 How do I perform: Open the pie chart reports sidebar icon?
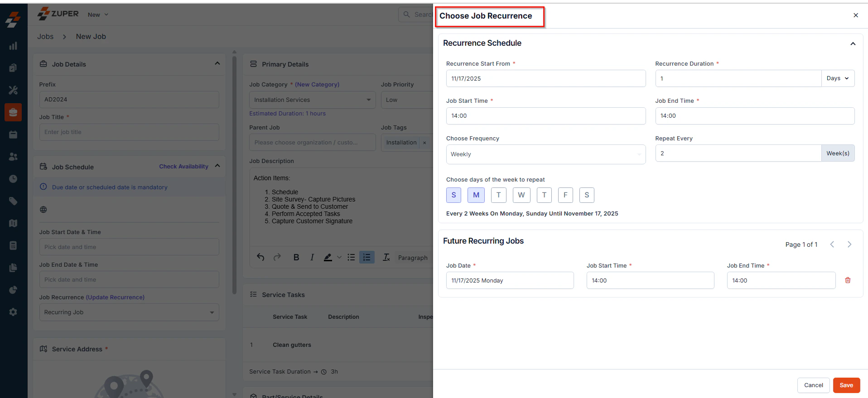point(13,290)
